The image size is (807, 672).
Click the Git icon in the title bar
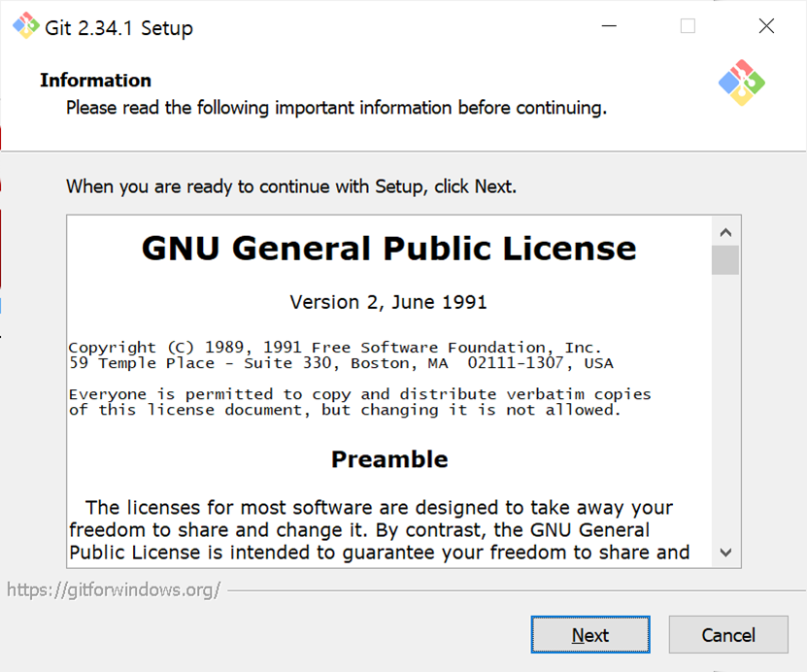coord(25,25)
